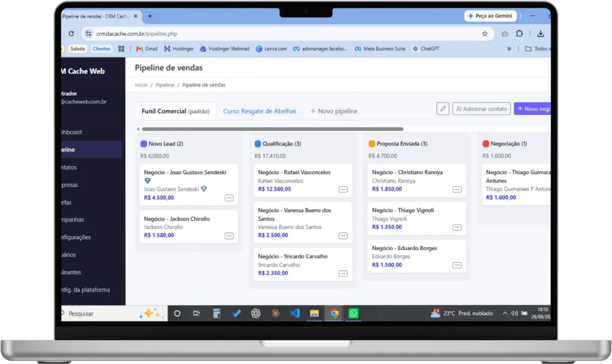The height and width of the screenshot is (364, 612).
Task: Switch to the Funil Comercial pipeline tab
Action: point(176,111)
